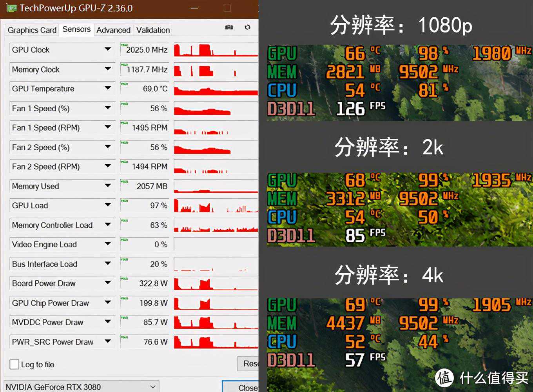This screenshot has height=392, width=533.
Task: Click the refresh sensors icon
Action: point(247,27)
